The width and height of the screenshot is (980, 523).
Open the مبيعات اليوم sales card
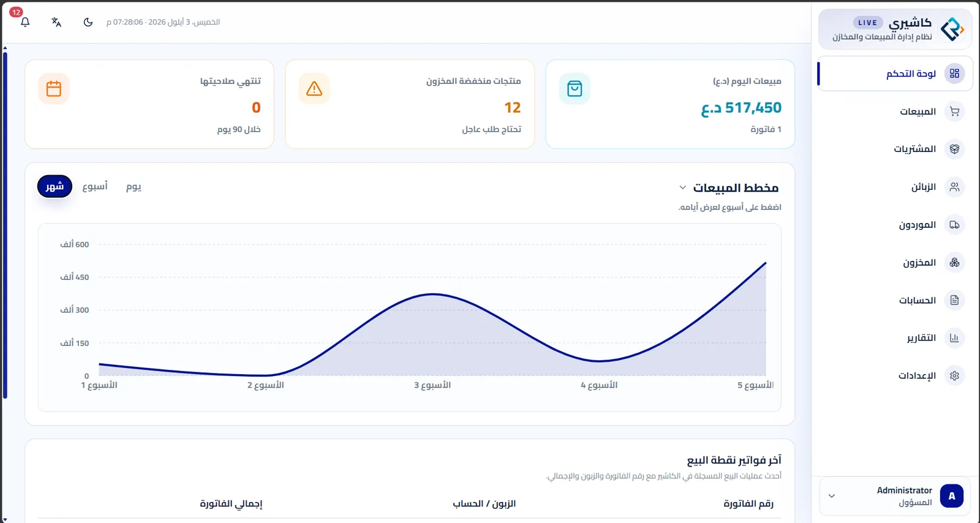tap(670, 104)
